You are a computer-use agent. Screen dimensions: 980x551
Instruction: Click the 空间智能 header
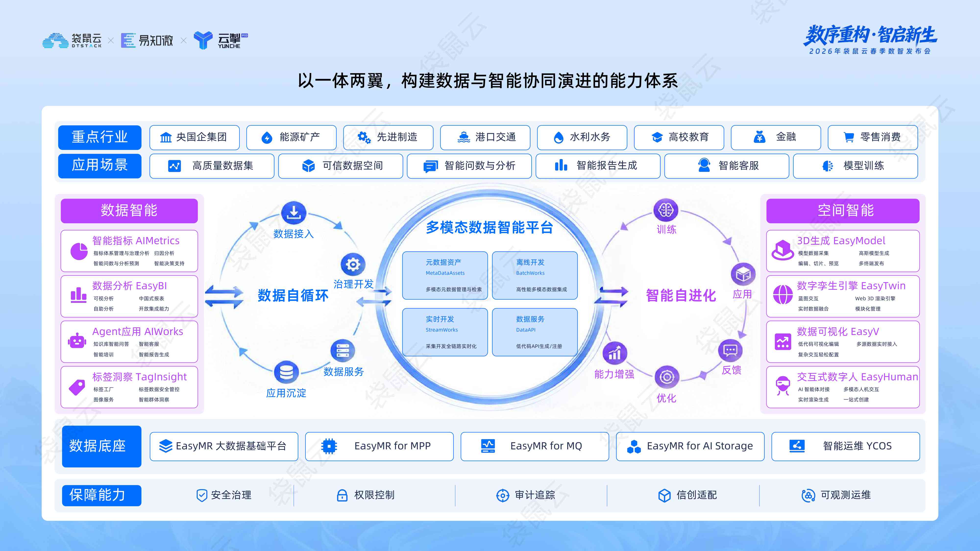click(x=843, y=211)
